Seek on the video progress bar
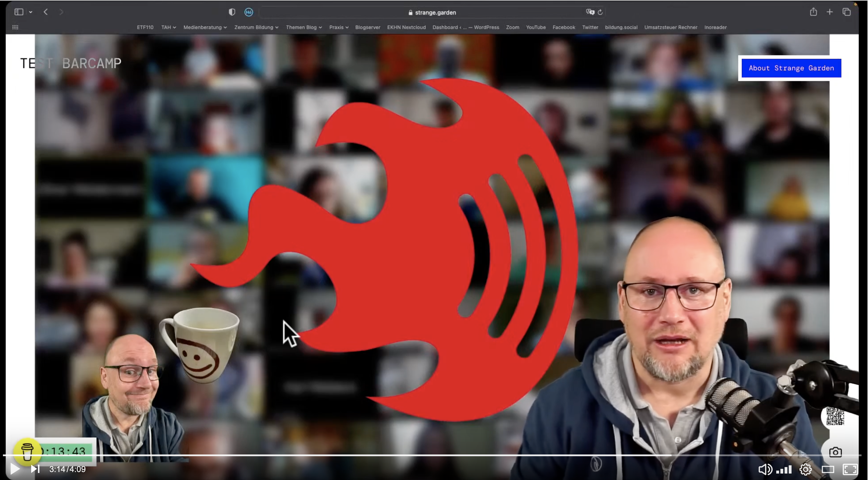 pos(404,455)
